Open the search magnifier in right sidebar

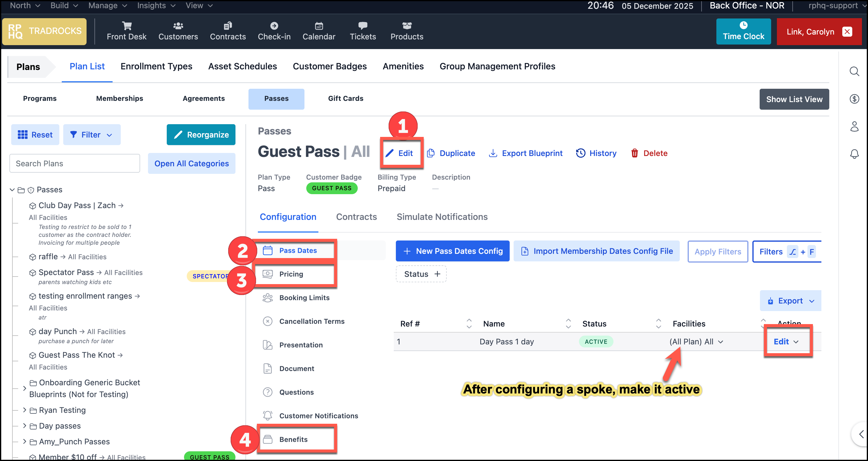click(854, 71)
